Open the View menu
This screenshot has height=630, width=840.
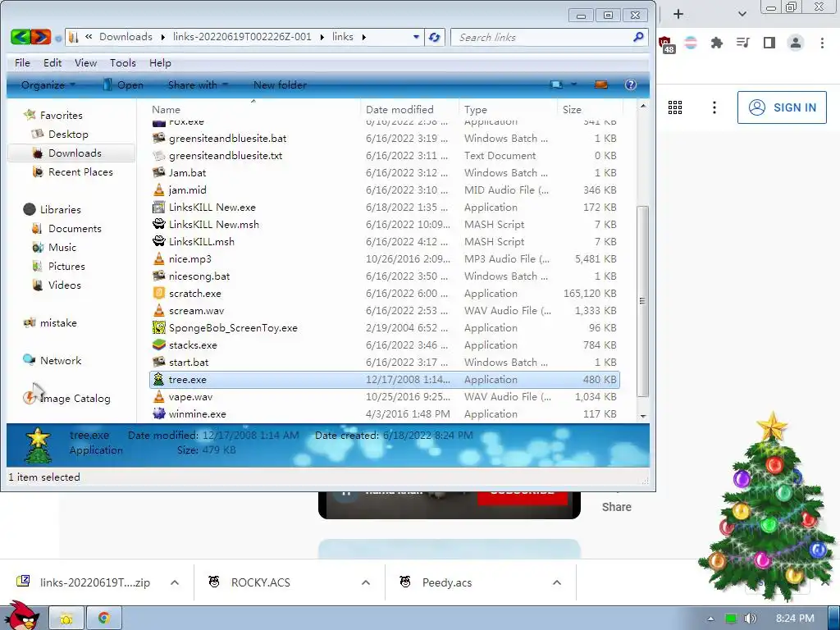[x=85, y=62]
